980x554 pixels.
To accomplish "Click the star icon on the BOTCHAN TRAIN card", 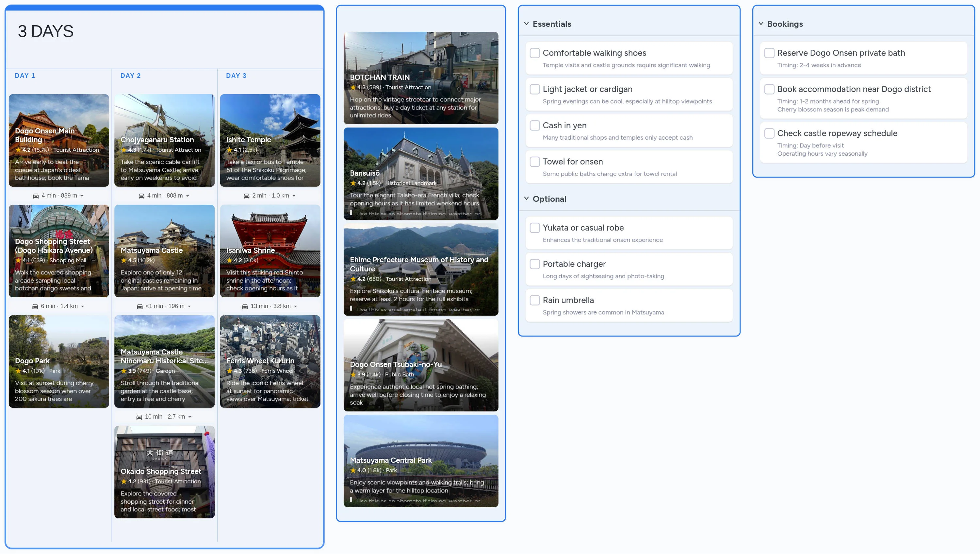I will pyautogui.click(x=353, y=87).
